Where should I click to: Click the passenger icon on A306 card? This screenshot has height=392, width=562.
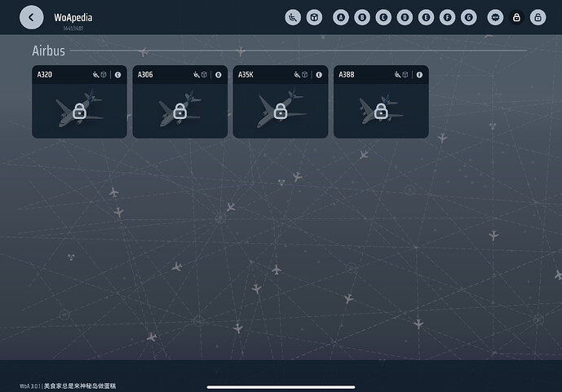[x=197, y=74]
